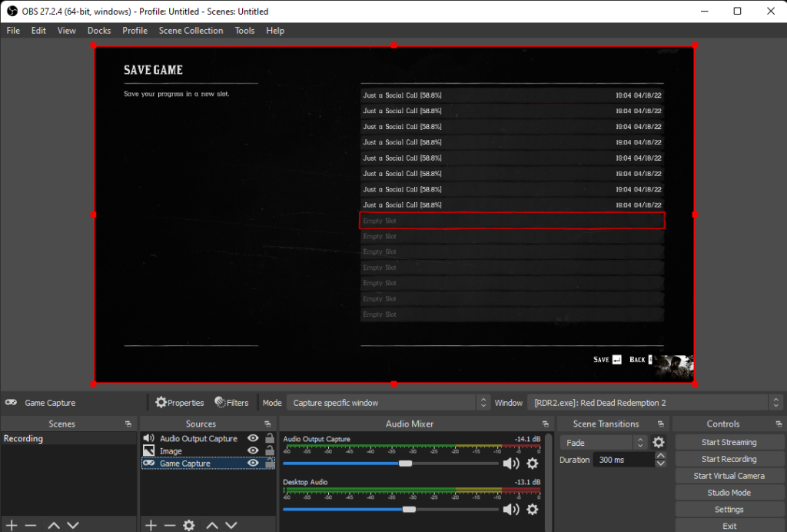Image resolution: width=787 pixels, height=532 pixels.
Task: Toggle lock on Audio Output Capture source
Action: tap(270, 438)
